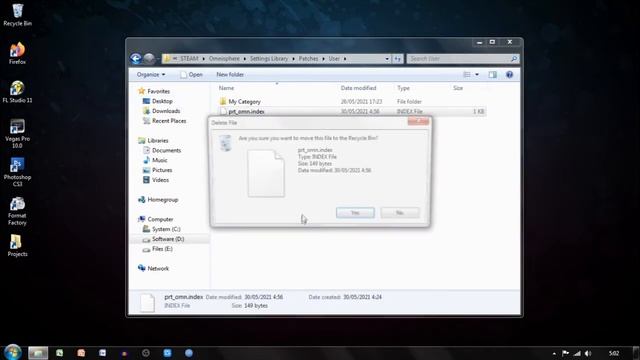Click the recycle bin icon inside the Delete File dialog
Screen dimensions: 640x360
coord(225,143)
